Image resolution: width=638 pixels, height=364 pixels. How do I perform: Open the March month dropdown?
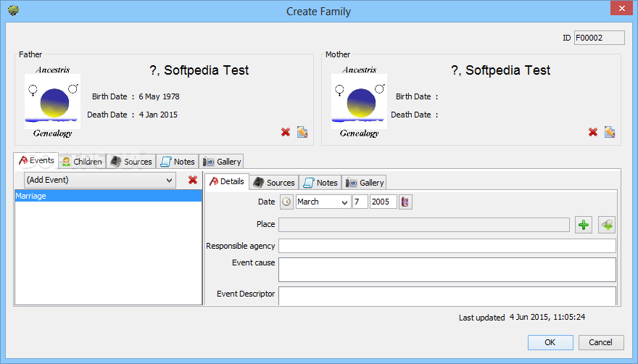[323, 202]
